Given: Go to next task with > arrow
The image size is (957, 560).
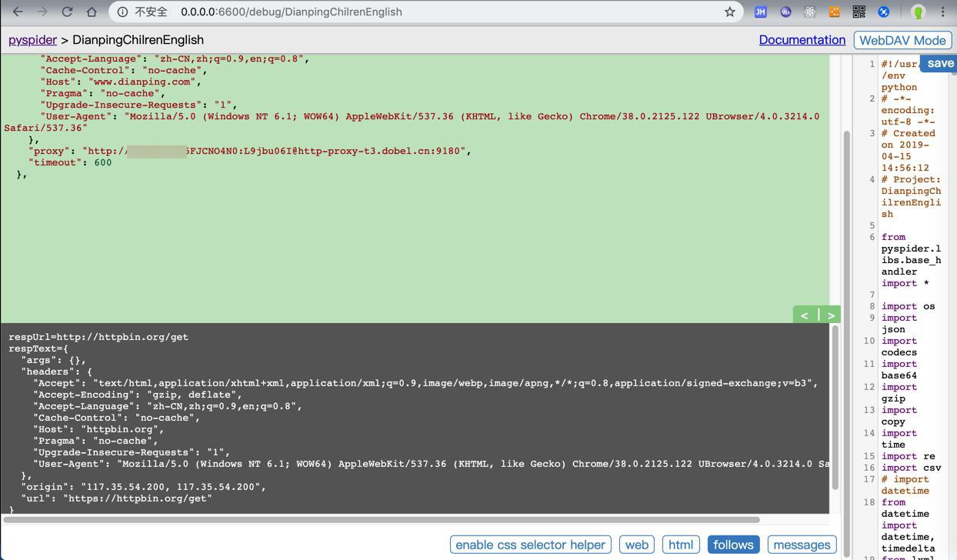Looking at the screenshot, I should click(831, 315).
